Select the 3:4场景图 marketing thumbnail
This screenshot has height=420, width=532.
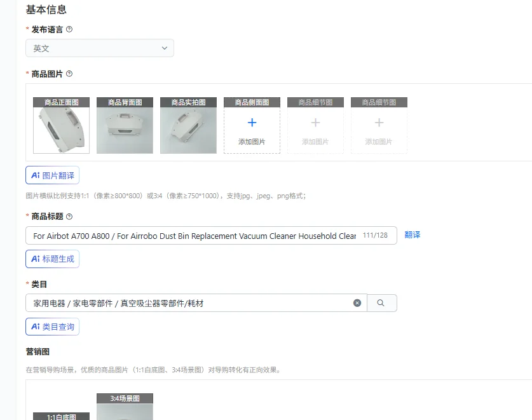tap(125, 407)
